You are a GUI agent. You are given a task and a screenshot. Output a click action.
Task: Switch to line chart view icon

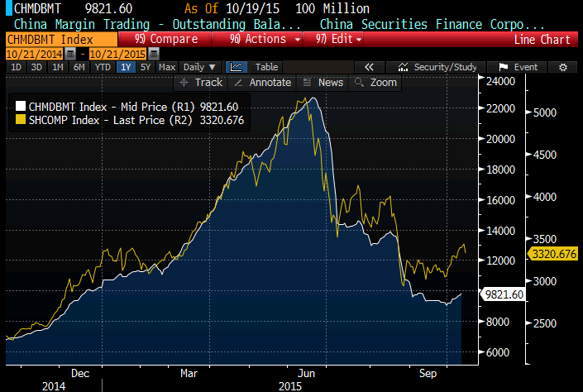point(237,67)
